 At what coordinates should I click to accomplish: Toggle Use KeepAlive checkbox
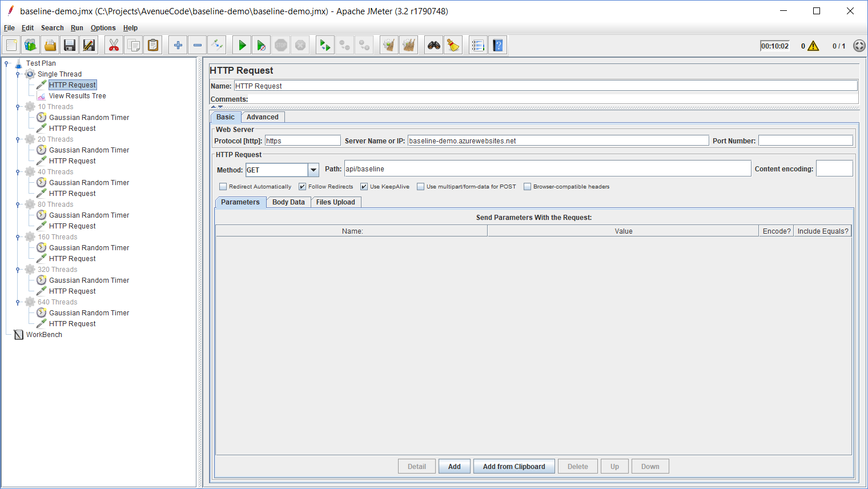(364, 186)
